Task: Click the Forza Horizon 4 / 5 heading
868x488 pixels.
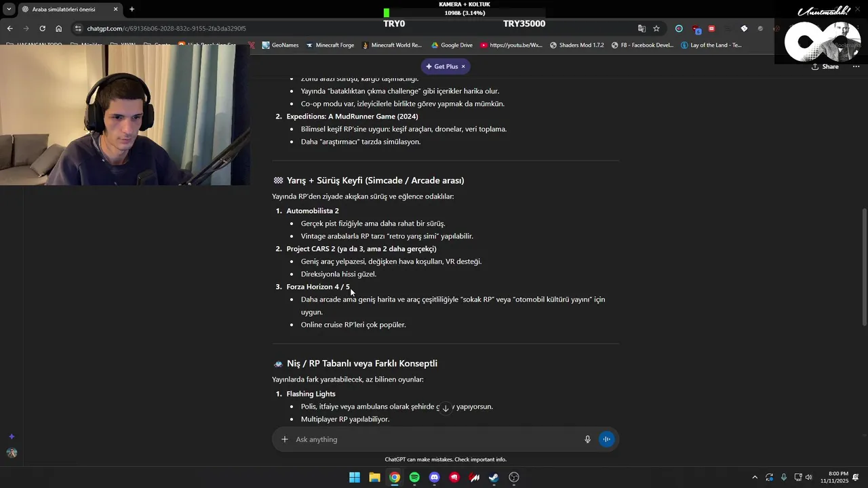Action: [x=318, y=287]
